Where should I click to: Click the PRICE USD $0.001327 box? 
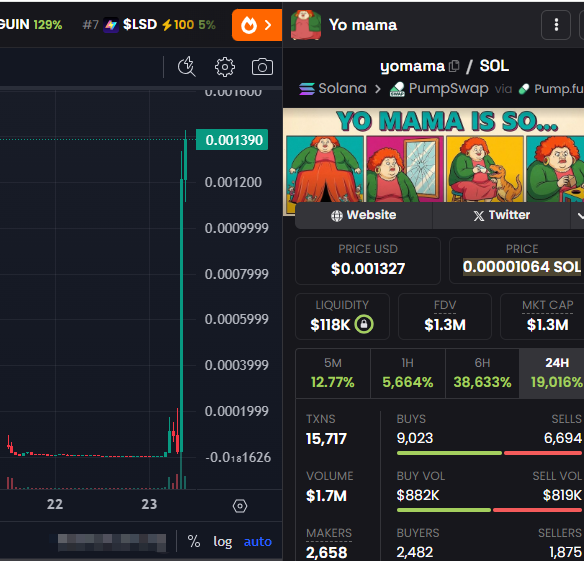click(x=368, y=261)
